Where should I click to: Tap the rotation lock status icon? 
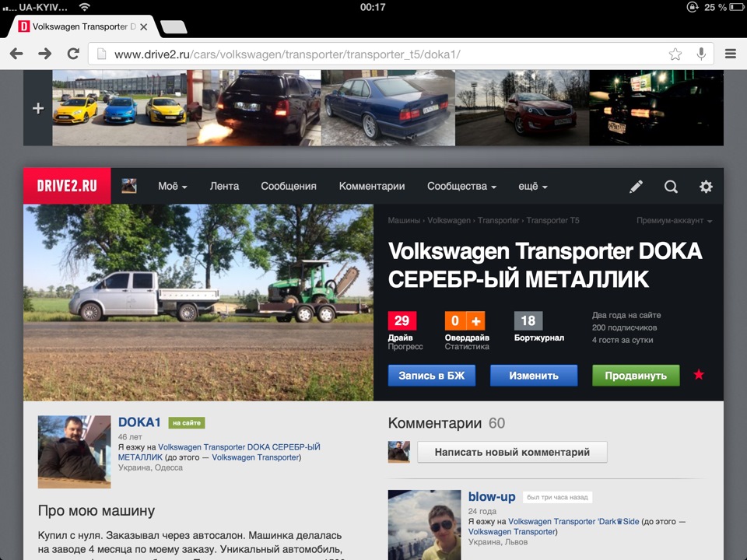click(693, 7)
